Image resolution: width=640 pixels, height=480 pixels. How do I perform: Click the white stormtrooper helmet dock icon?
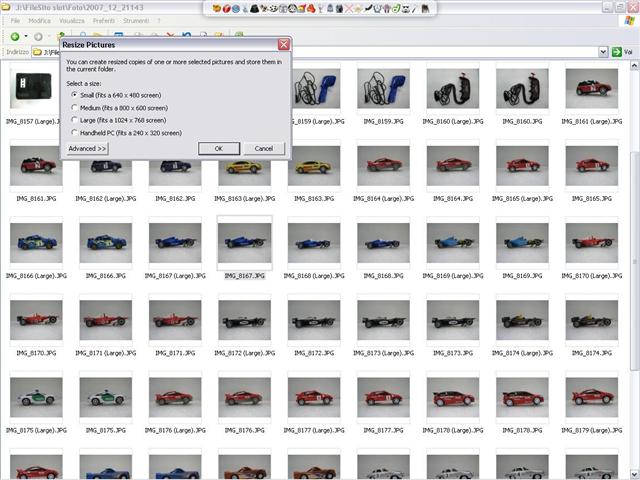point(406,8)
